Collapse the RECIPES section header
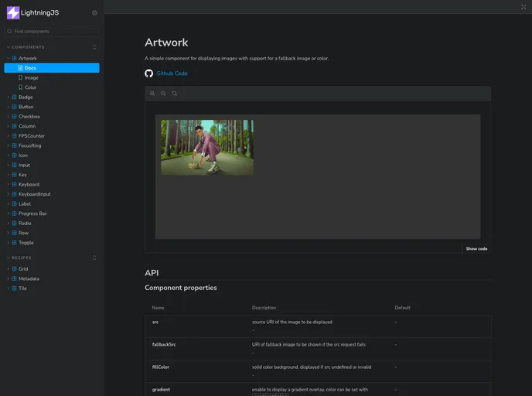 pos(19,258)
